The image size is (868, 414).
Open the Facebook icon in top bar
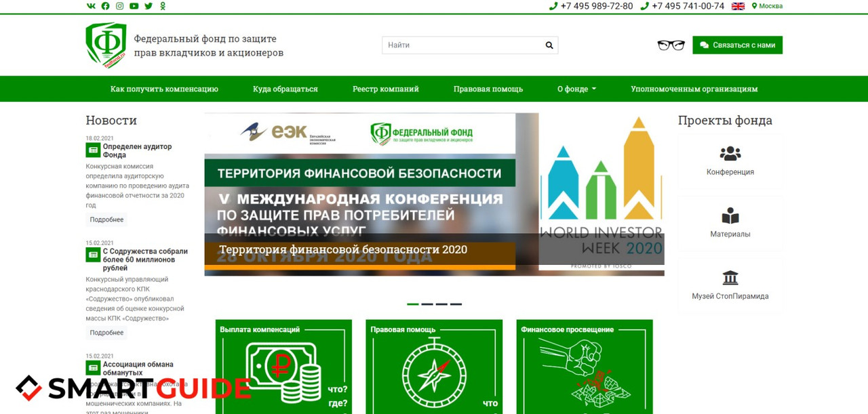coord(105,6)
